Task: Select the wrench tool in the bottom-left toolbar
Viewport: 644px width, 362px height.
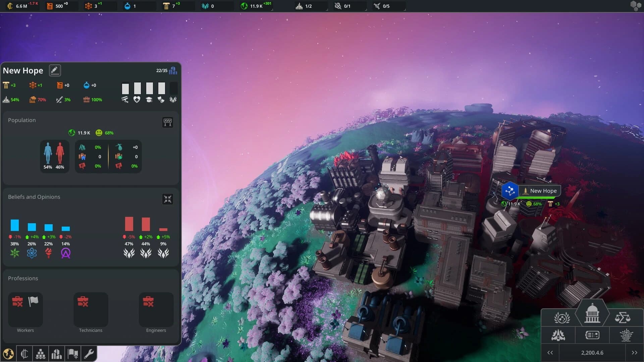Action: (x=89, y=354)
